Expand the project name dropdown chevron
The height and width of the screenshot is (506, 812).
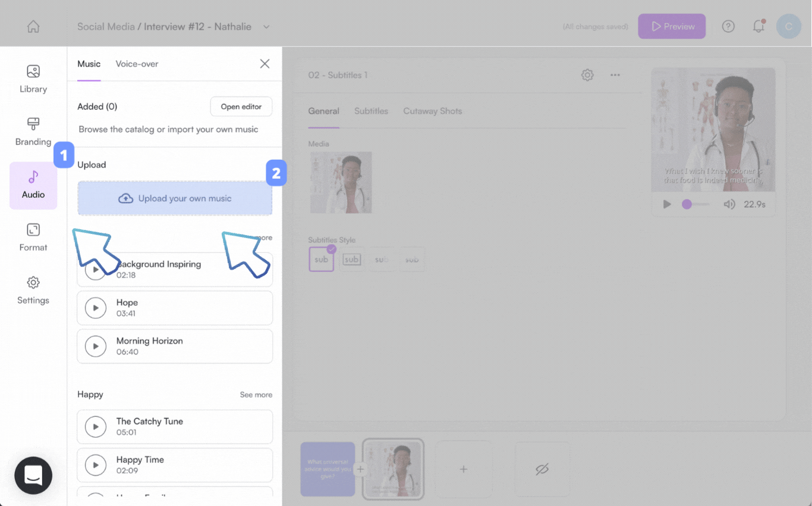(x=266, y=27)
